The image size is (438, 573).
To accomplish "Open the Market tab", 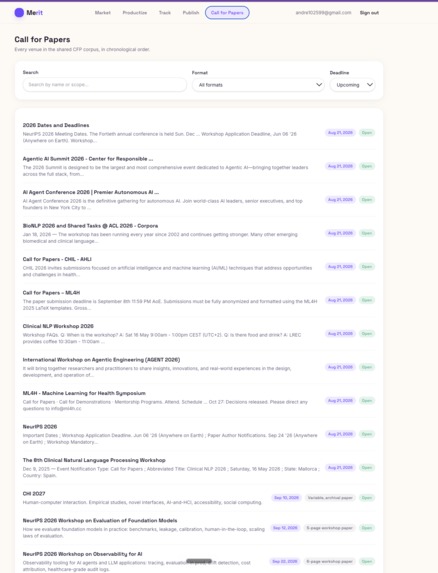I will [x=103, y=13].
